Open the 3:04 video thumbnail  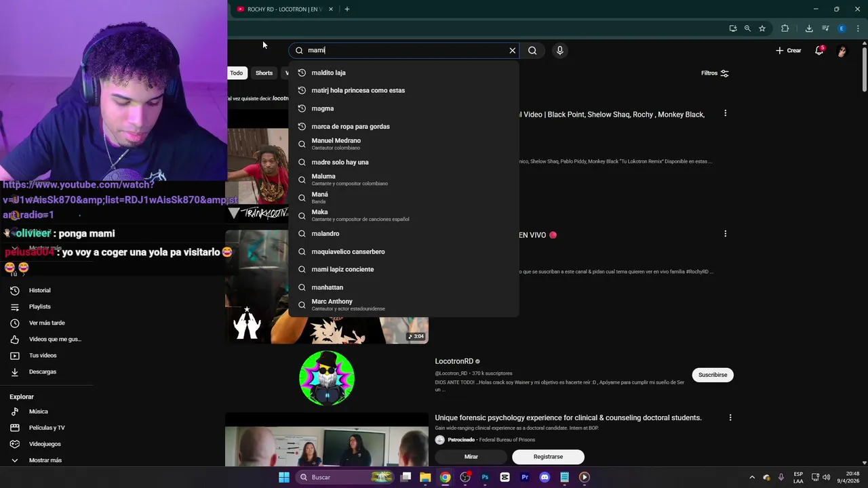point(327,287)
